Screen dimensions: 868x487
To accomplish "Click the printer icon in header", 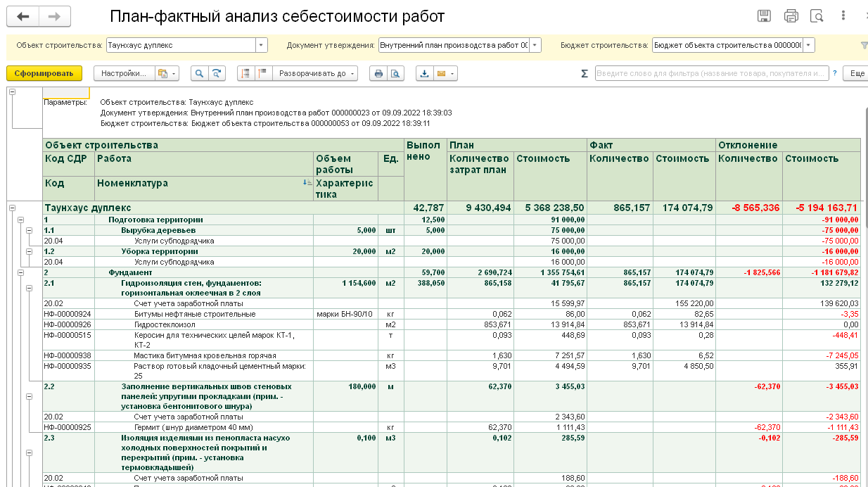I will point(791,16).
